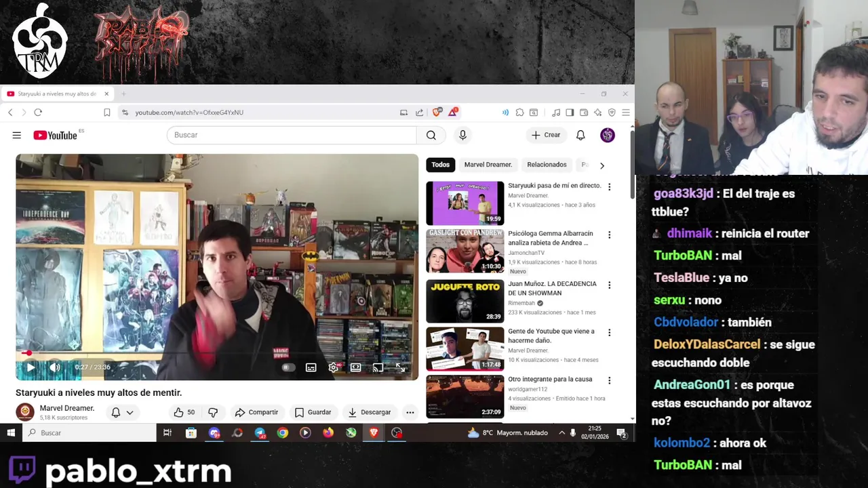Open a new browser tab
Viewport: 868px width, 488px height.
coord(123,94)
